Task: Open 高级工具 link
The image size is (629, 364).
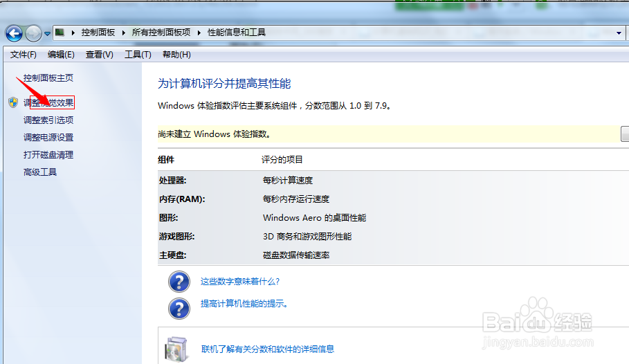Action: coord(40,172)
